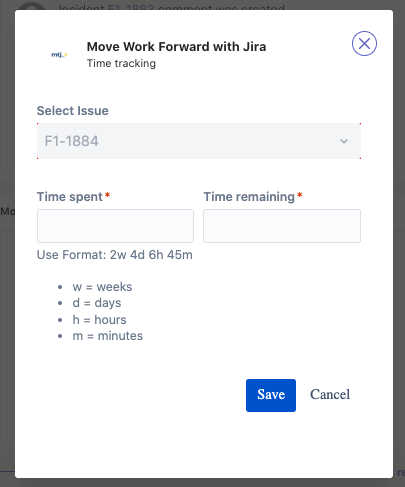Click the Time spent label
405x487 pixels.
point(70,197)
